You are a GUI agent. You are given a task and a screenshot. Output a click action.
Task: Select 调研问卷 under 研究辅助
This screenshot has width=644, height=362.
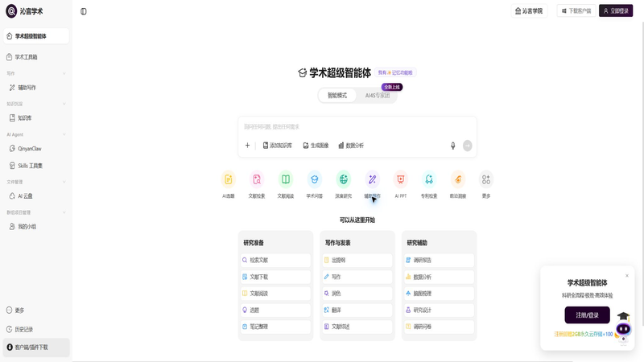[439, 327]
